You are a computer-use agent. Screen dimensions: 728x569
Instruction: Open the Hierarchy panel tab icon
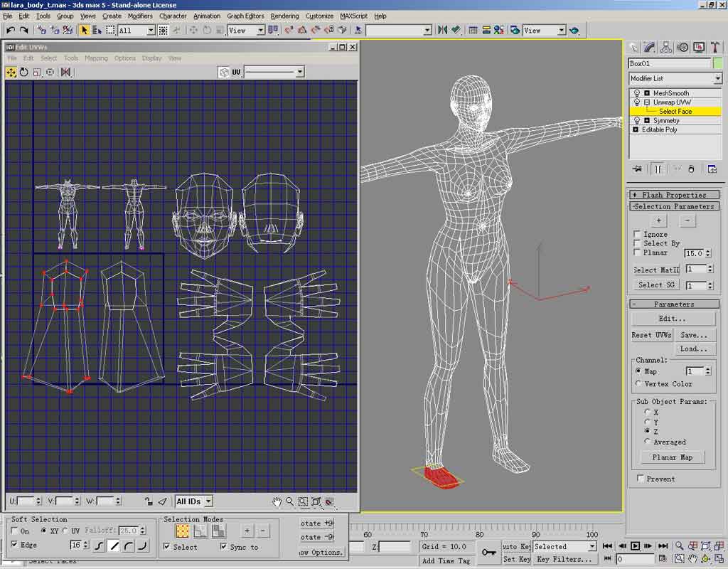(x=666, y=47)
